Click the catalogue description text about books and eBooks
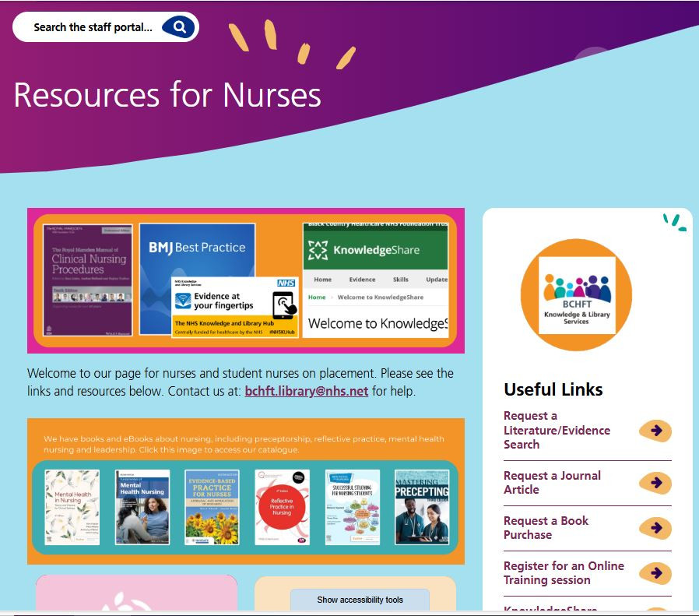 [x=244, y=444]
